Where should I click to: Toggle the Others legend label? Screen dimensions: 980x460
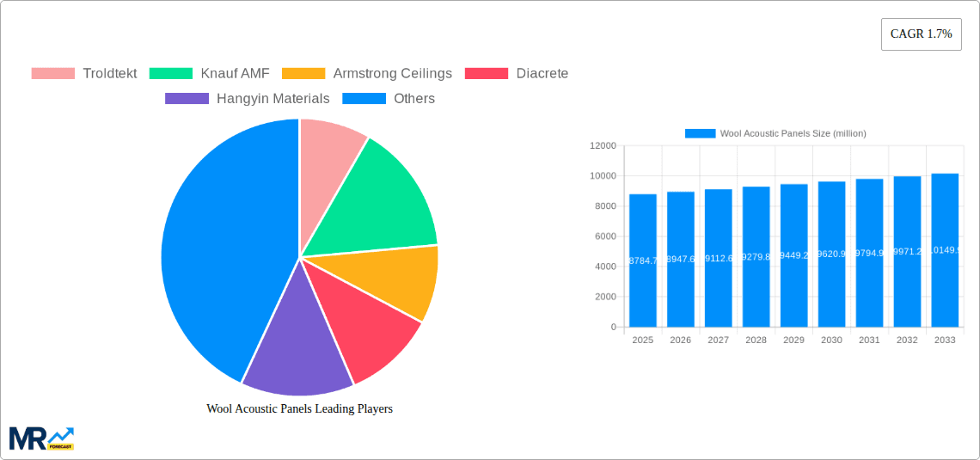point(414,99)
